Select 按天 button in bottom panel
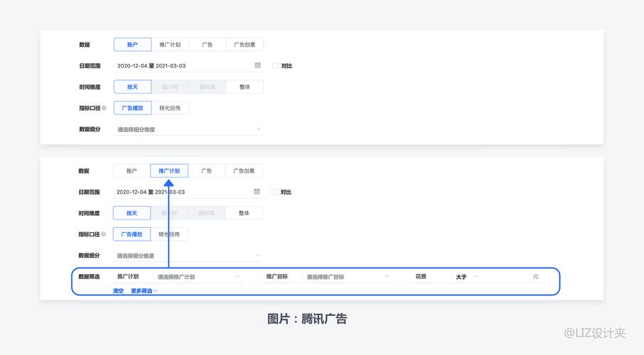The width and height of the screenshot is (644, 355). 132,213
